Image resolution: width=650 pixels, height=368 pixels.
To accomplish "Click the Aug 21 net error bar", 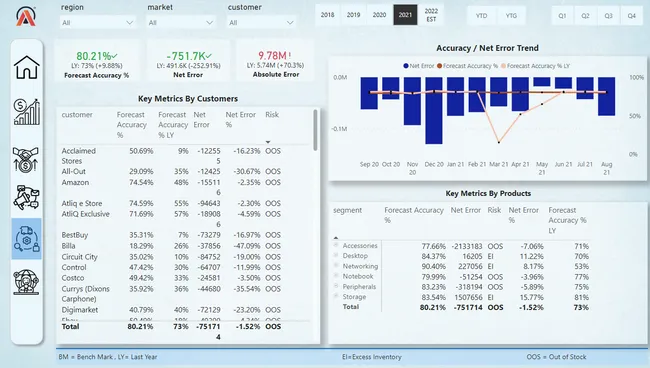I will (606, 96).
